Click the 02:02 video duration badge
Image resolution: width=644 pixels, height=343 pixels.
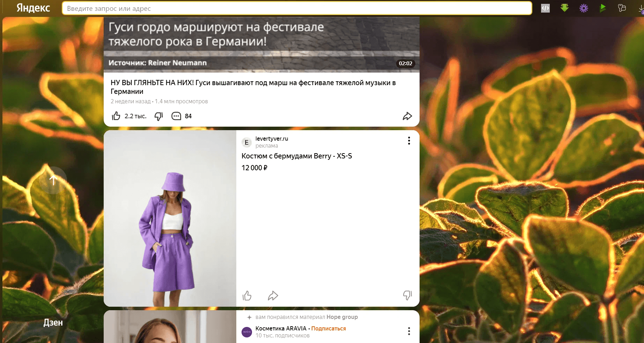click(405, 63)
